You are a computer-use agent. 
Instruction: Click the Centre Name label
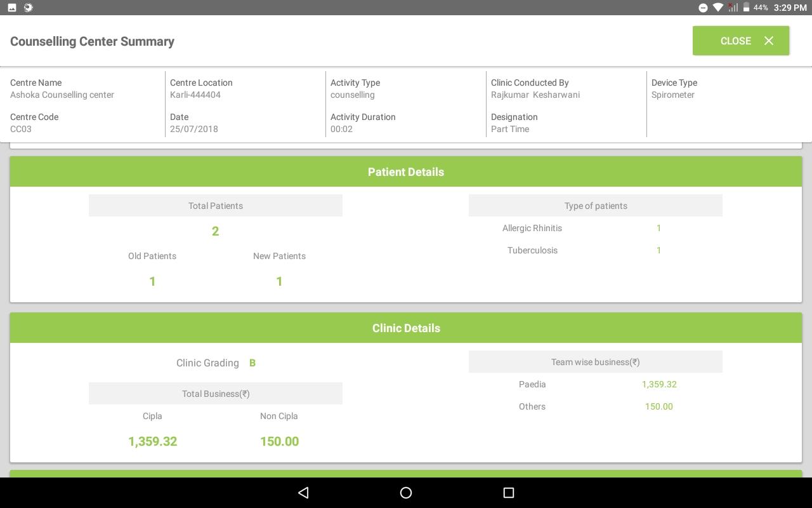(x=36, y=83)
